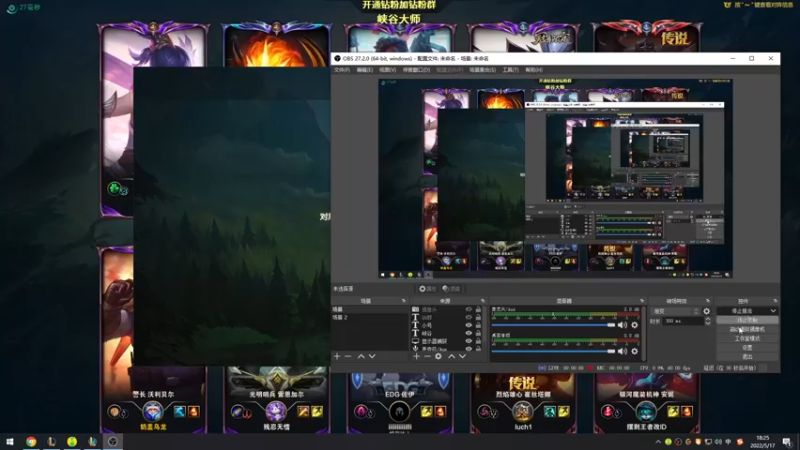The width and height of the screenshot is (800, 450).
Task: Remove selected scene with the minus icon
Action: tap(348, 356)
